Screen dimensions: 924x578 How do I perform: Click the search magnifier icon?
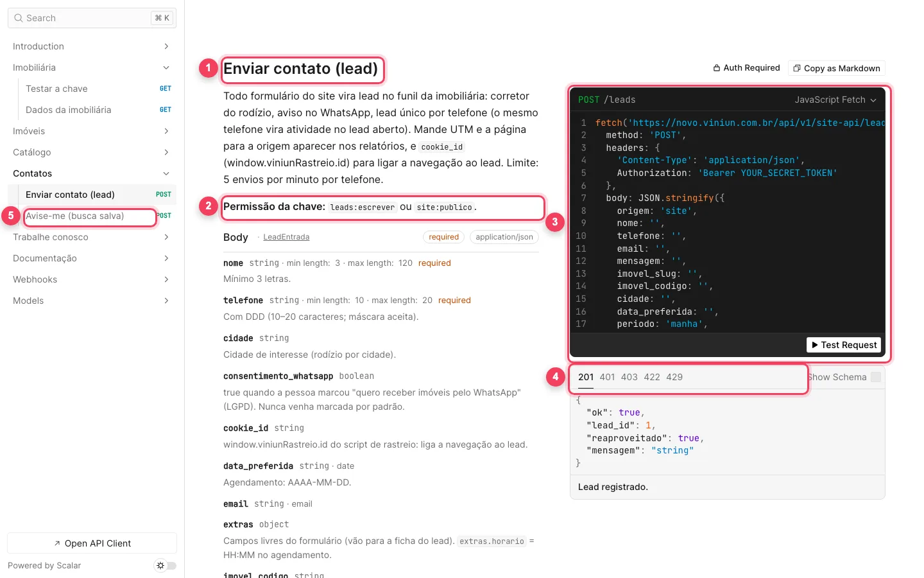tap(19, 18)
